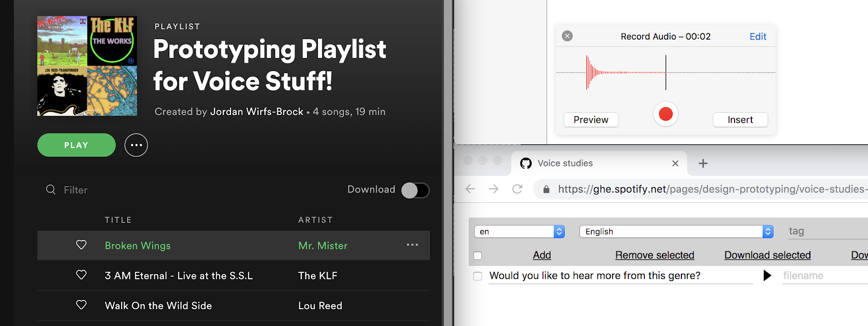Click the tag input field

pyautogui.click(x=828, y=231)
